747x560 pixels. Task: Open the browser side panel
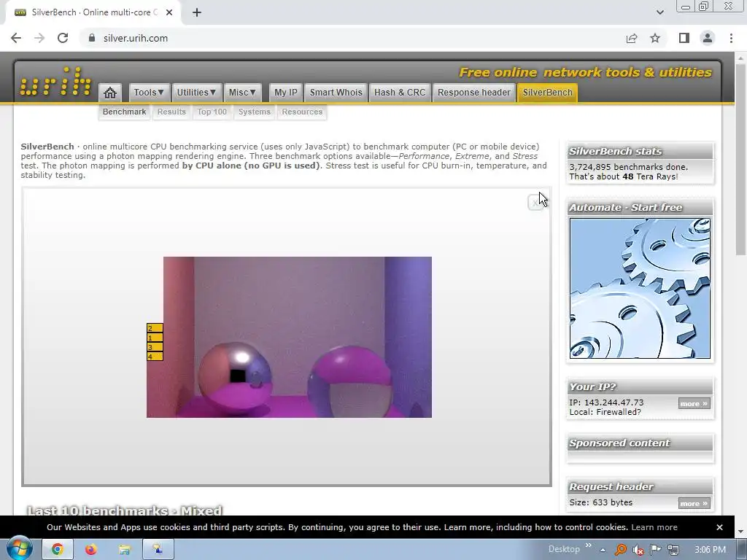(684, 38)
